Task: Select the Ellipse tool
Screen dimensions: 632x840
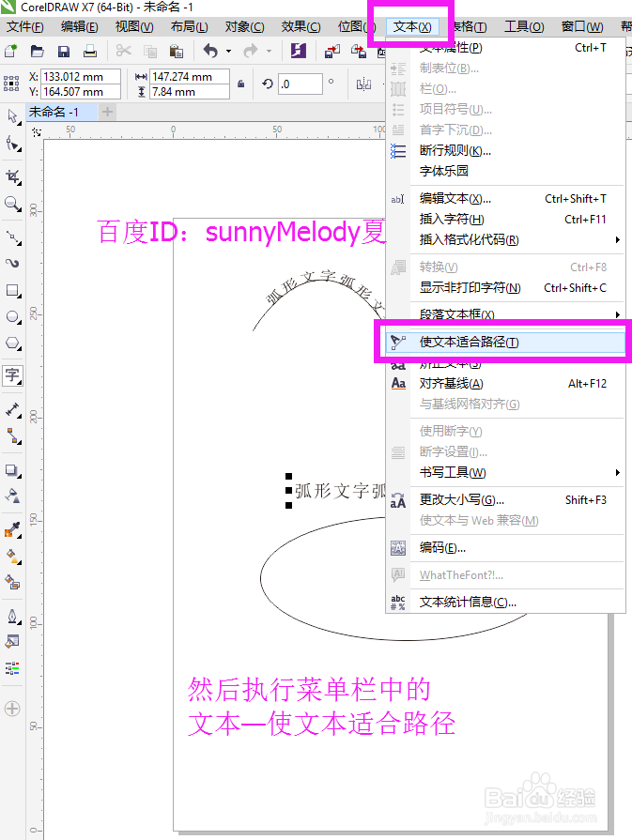Action: [12, 316]
